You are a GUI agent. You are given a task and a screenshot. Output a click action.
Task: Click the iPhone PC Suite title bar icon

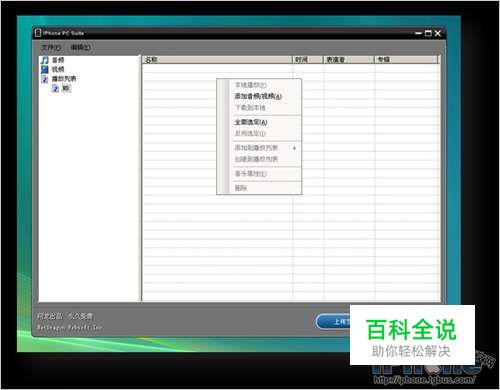tap(38, 33)
